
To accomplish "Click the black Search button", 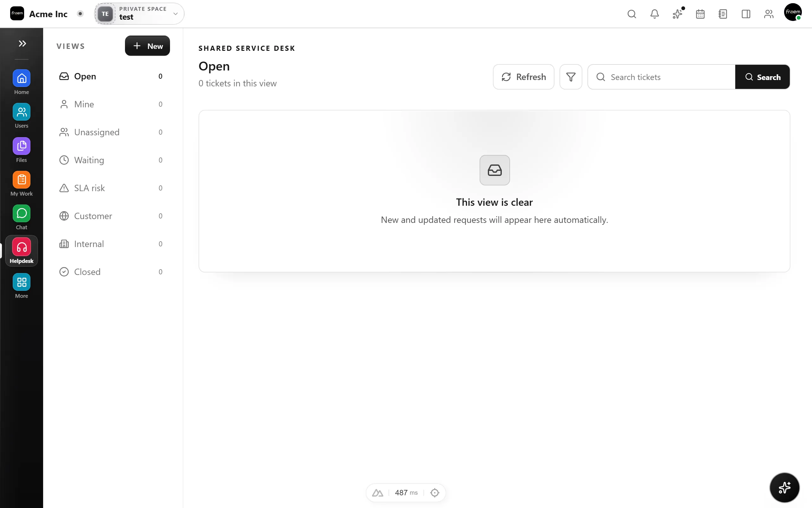I will pyautogui.click(x=762, y=77).
